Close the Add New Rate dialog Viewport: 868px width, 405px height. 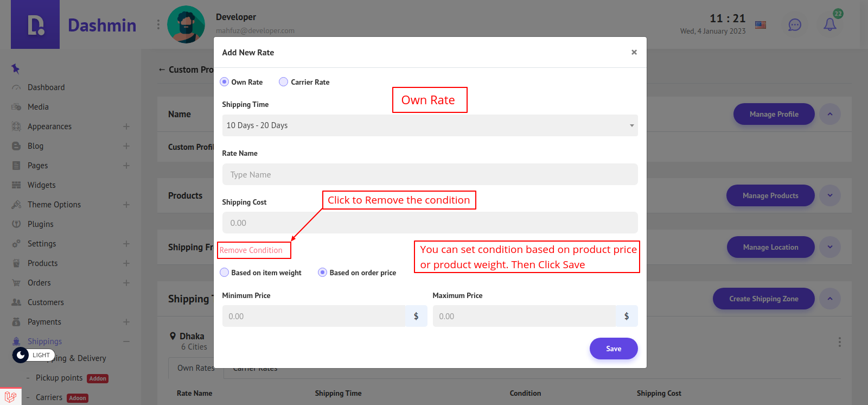(634, 52)
